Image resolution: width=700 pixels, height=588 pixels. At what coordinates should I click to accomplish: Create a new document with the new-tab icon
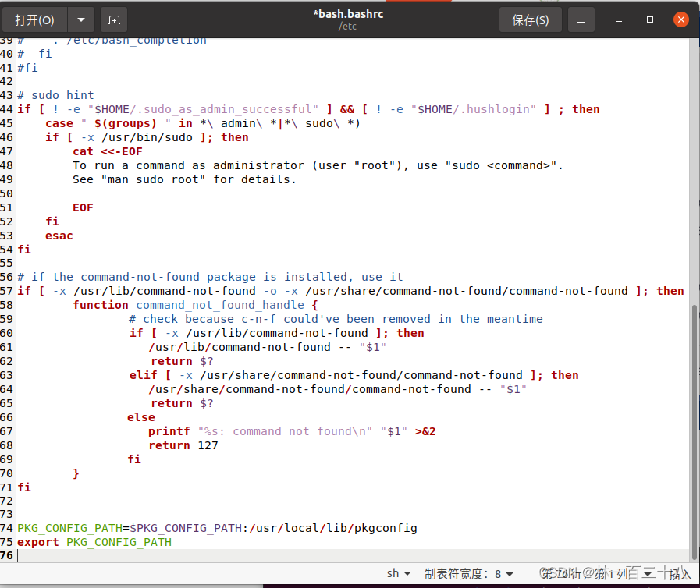click(x=114, y=19)
